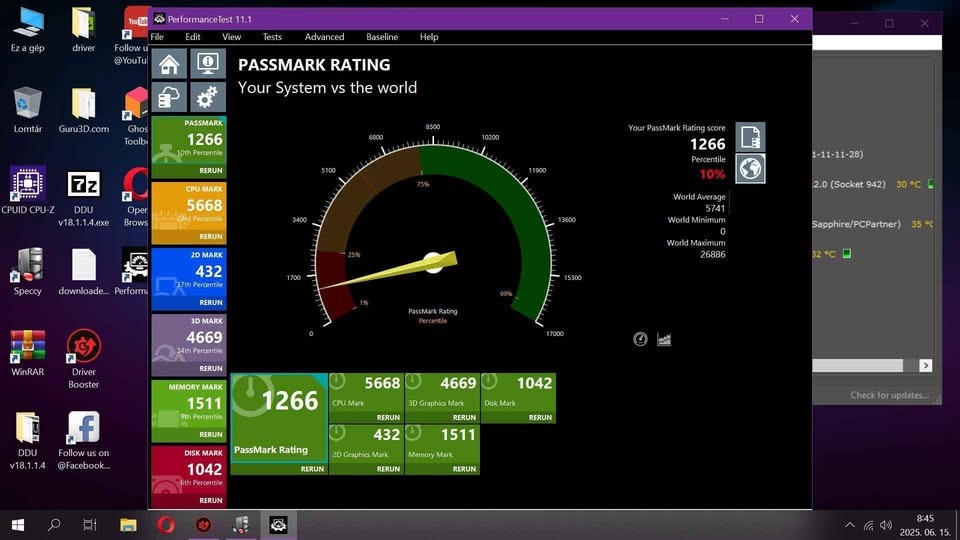Open the File menu
960x540 pixels.
157,37
